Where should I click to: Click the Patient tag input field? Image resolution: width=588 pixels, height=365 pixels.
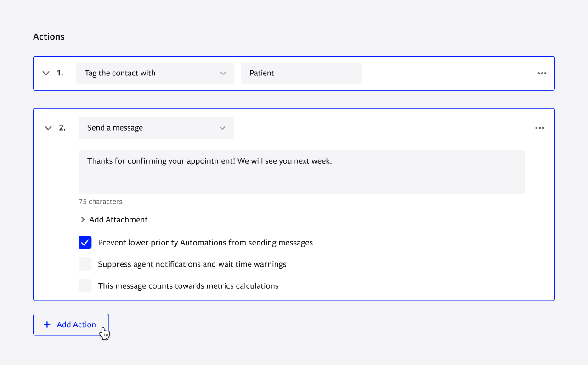(301, 73)
